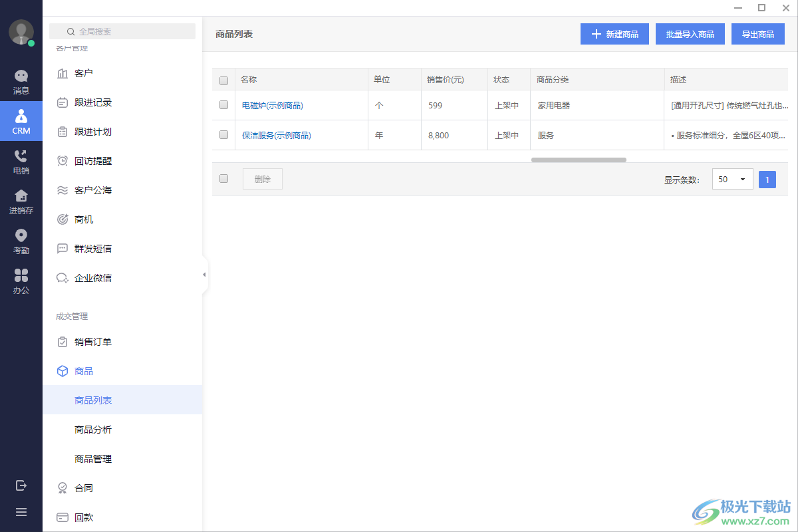Open the 考勤 attendance icon
This screenshot has width=798, height=532.
pyautogui.click(x=21, y=242)
